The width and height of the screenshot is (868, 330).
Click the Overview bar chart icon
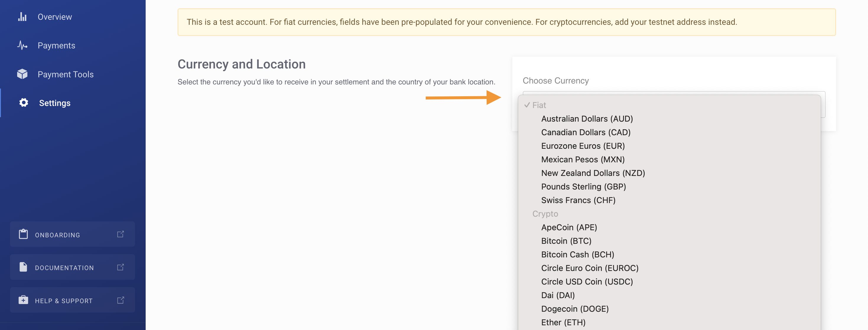click(22, 17)
